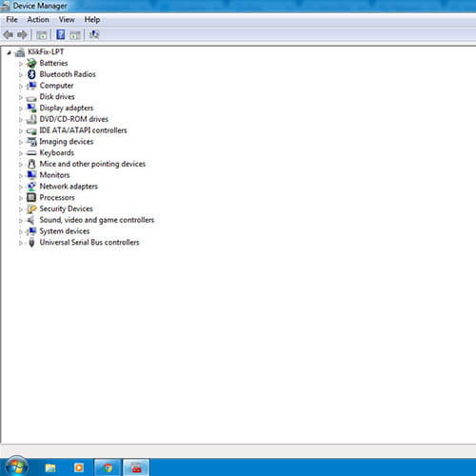Select the "Disk drives" label
Viewport: 476px width, 476px height.
[x=57, y=97]
